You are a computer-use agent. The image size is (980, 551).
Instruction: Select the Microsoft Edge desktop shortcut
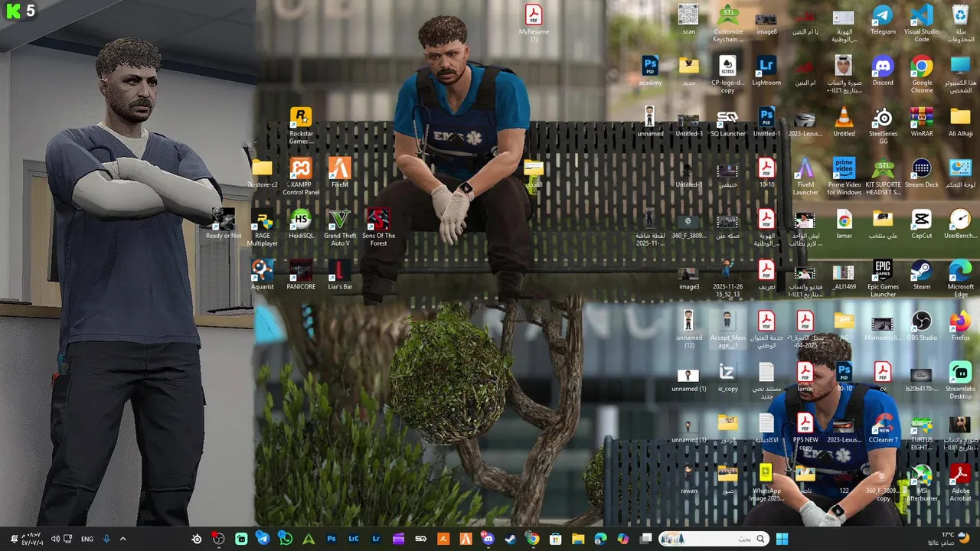pos(960,279)
